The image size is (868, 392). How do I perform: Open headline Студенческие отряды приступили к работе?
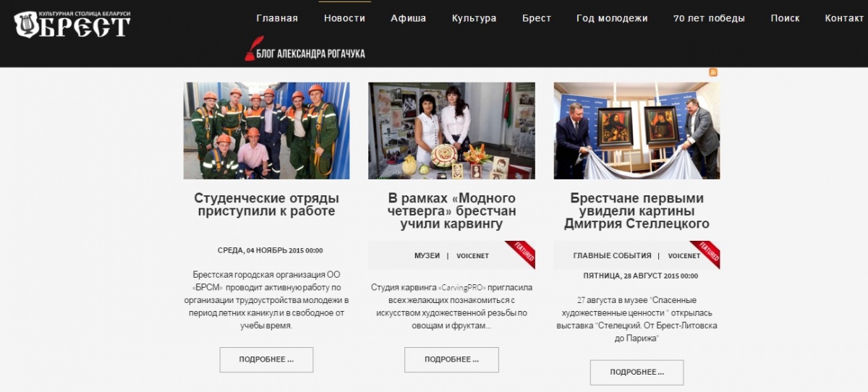(266, 205)
